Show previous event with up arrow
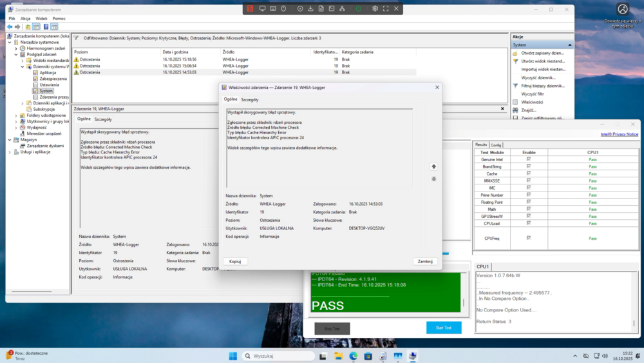This screenshot has width=644, height=363. [x=433, y=166]
